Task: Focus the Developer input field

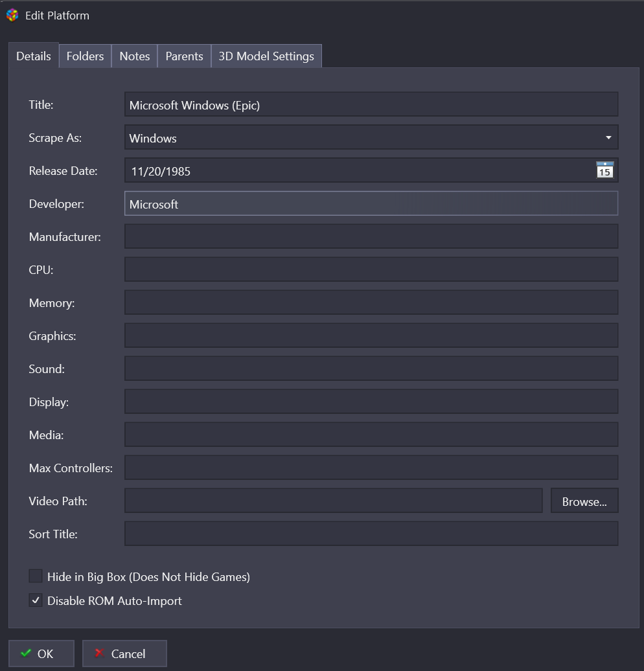Action: 371,204
